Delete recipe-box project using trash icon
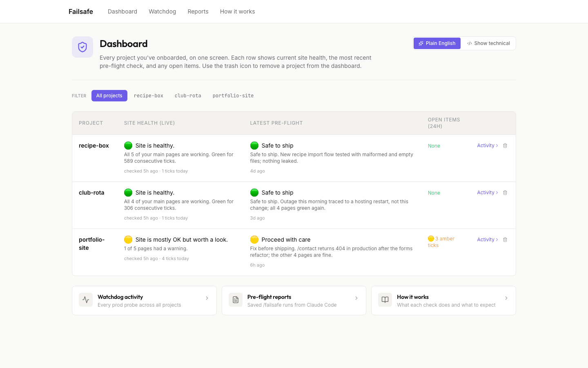This screenshot has width=588, height=368. (x=505, y=146)
